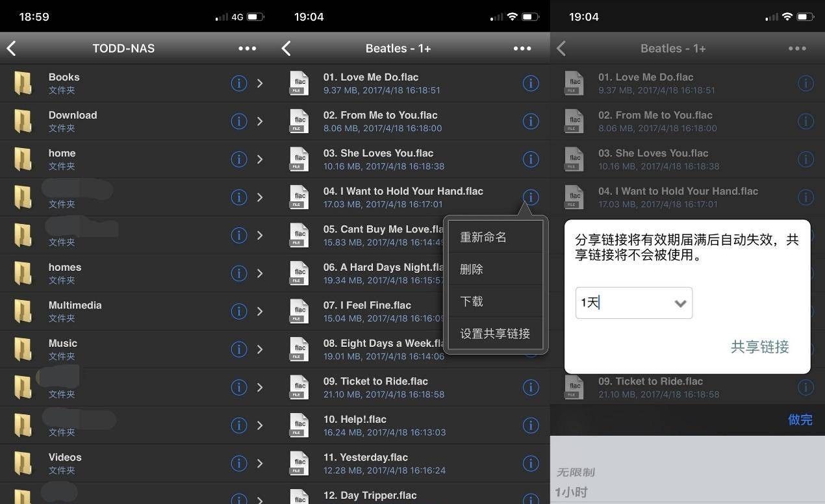Tap 做完 above the picker

800,420
